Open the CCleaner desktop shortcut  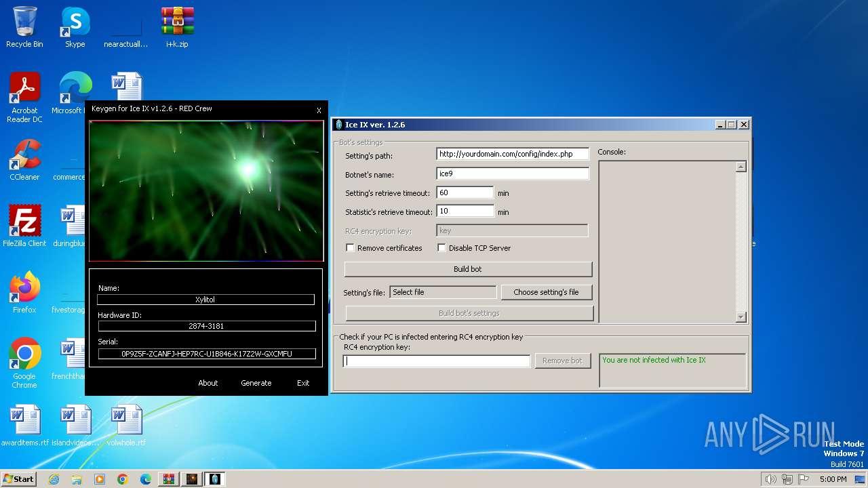[x=24, y=160]
